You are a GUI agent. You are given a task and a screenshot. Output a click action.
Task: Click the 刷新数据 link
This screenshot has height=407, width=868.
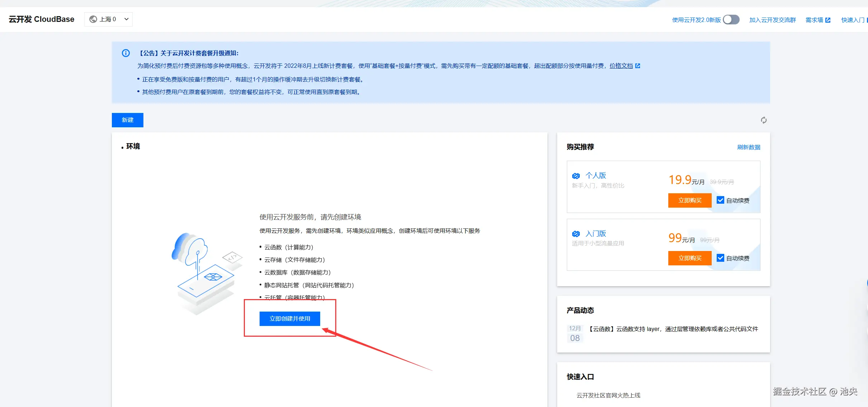[x=749, y=147]
